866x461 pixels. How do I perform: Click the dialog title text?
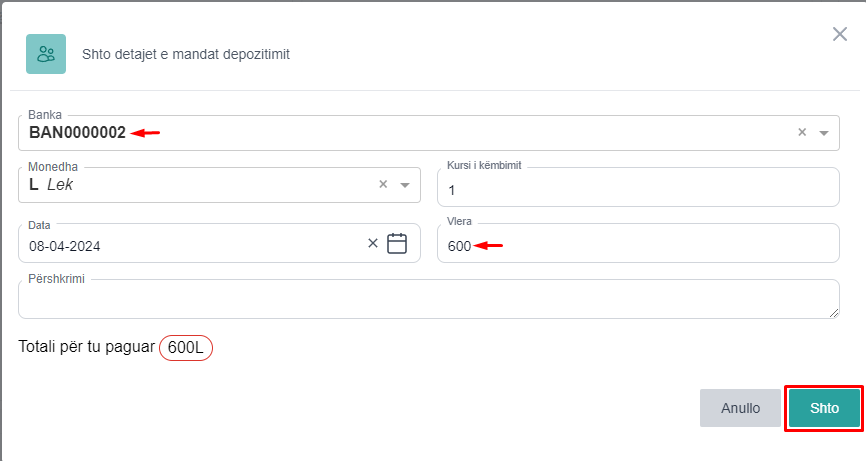tap(186, 54)
